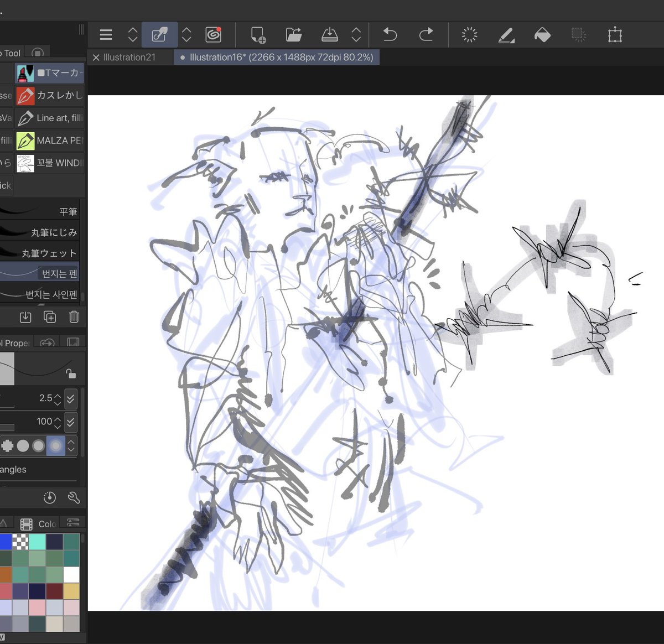This screenshot has width=664, height=644.
Task: Select the MALZA PE sub tool group
Action: pos(49,141)
